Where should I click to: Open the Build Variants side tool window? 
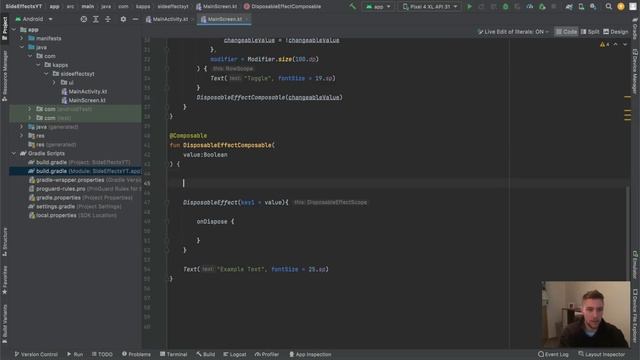(x=5, y=324)
